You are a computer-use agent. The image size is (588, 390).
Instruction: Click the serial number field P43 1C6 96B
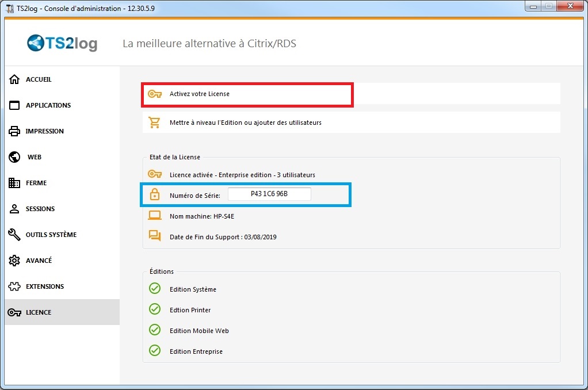[x=269, y=194]
